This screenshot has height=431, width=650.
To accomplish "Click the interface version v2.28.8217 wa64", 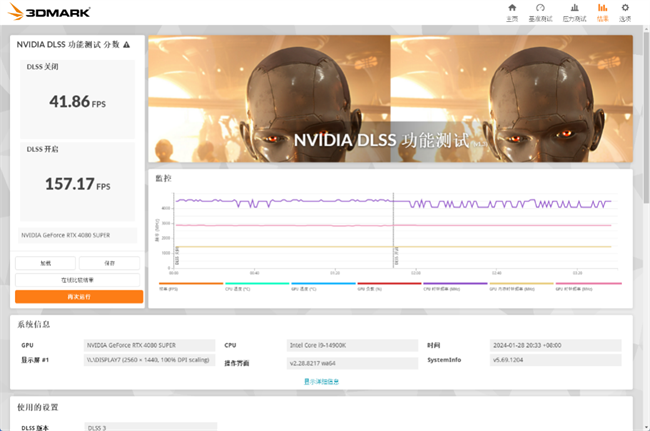I will (x=352, y=363).
